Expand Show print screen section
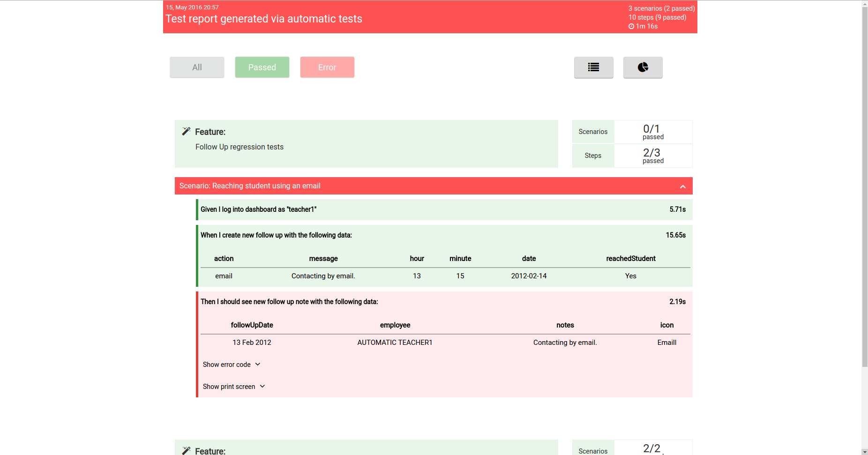Viewport: 868px width, 455px height. click(x=234, y=386)
